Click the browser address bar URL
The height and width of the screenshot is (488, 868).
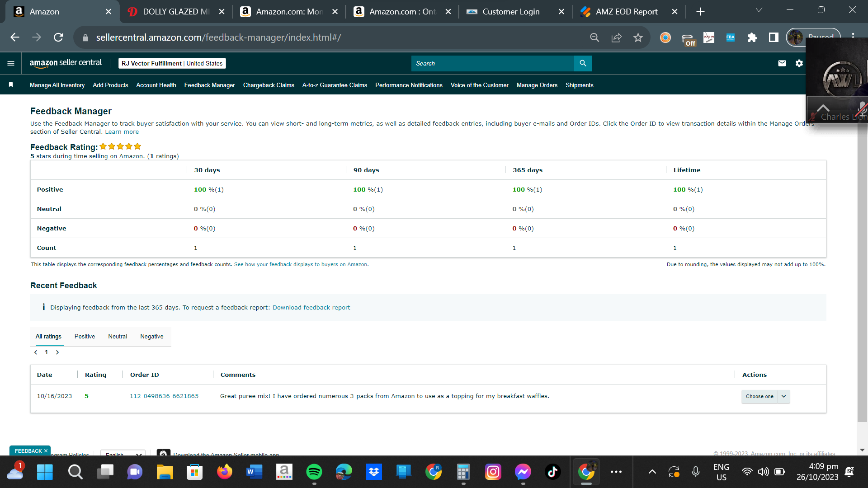point(218,38)
